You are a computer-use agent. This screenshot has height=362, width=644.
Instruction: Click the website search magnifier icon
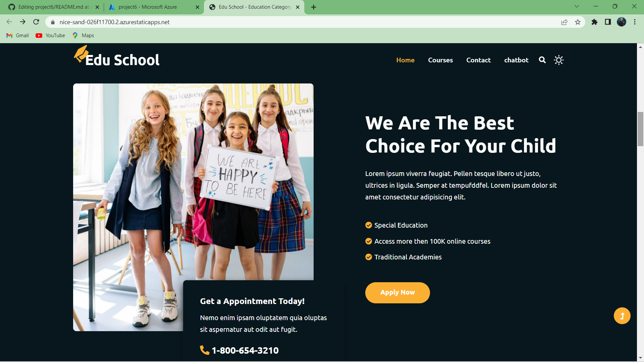(x=542, y=60)
